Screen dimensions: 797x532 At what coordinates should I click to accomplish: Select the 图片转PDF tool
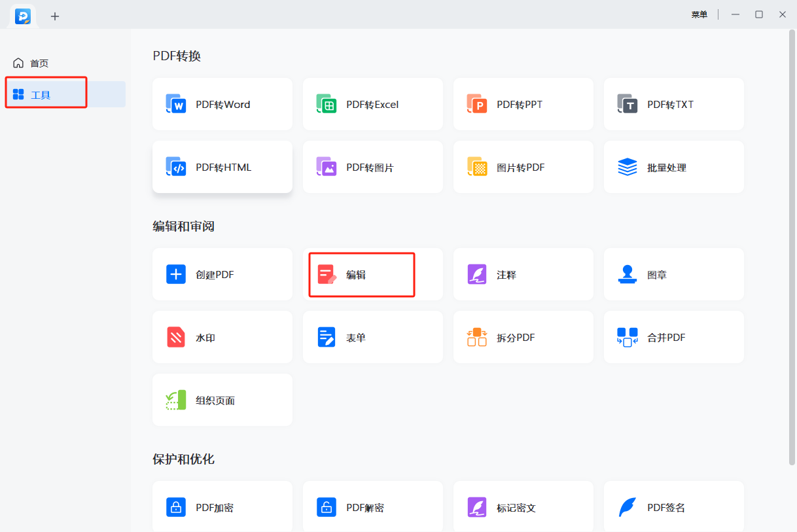click(523, 168)
